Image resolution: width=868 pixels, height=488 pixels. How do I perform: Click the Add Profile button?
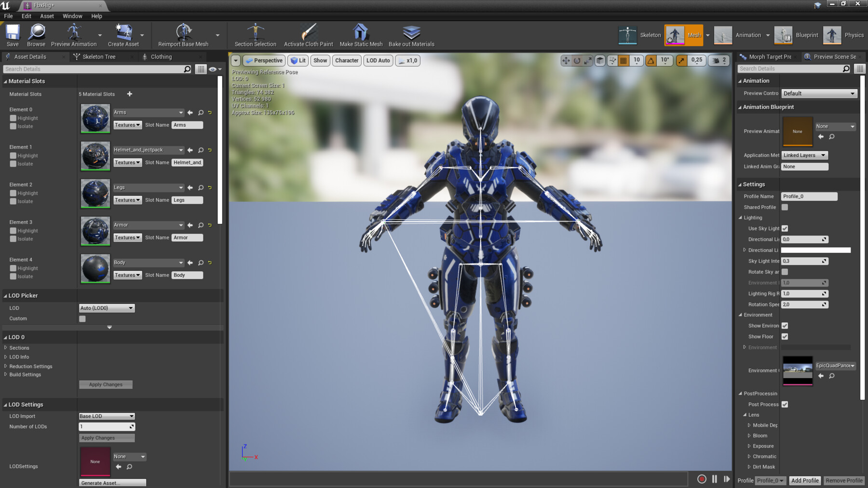click(x=805, y=480)
